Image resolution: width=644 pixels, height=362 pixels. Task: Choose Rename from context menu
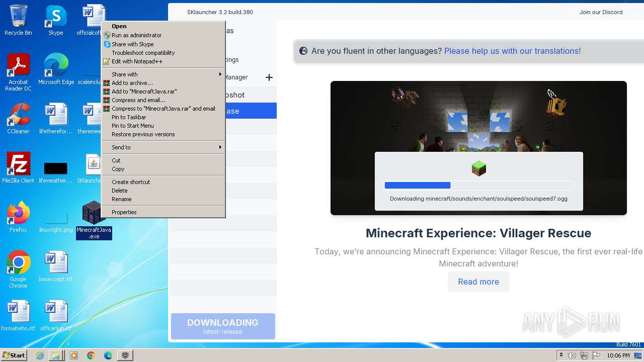coord(164,199)
